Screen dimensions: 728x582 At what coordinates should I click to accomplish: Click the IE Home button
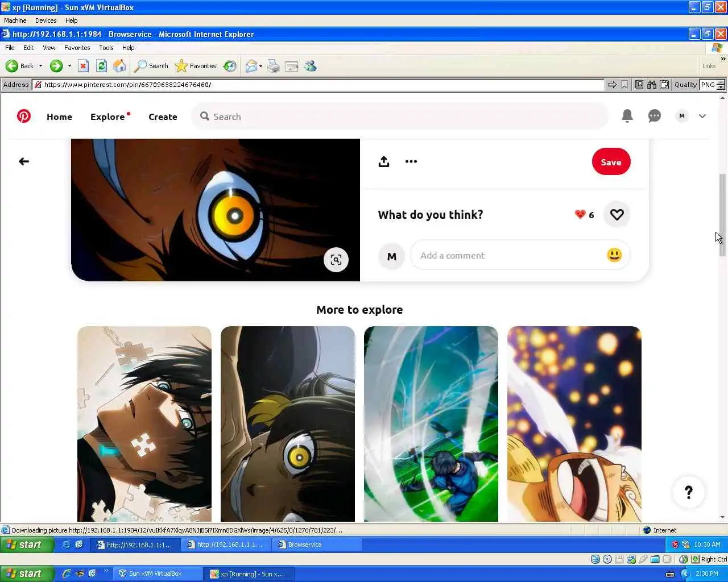pos(119,66)
